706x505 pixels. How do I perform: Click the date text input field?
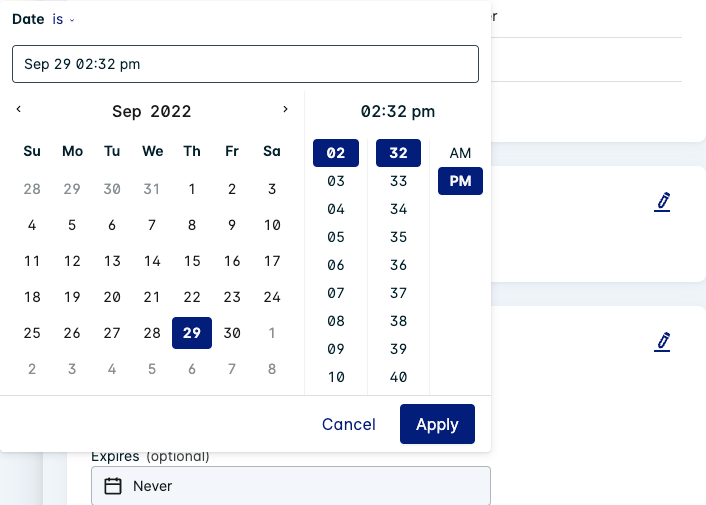[x=245, y=64]
